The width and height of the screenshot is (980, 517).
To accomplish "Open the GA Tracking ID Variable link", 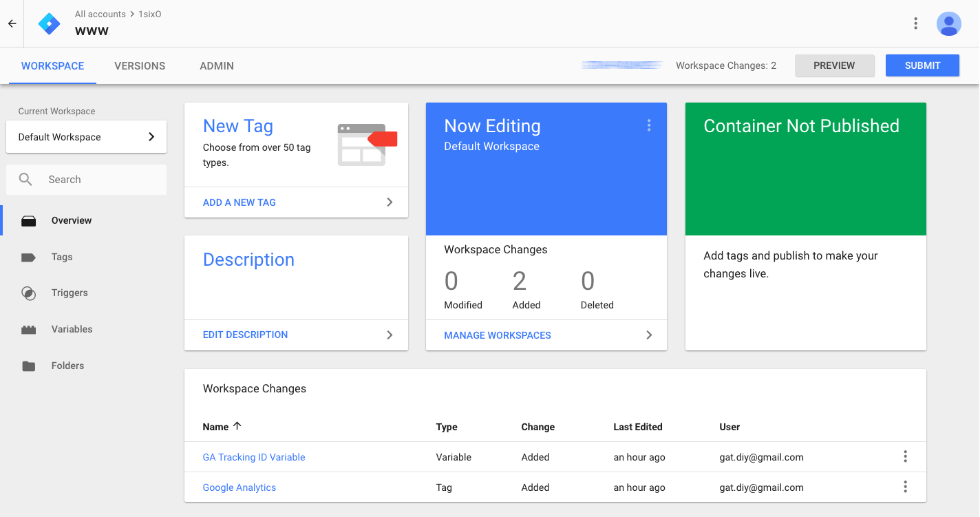I will pos(254,457).
